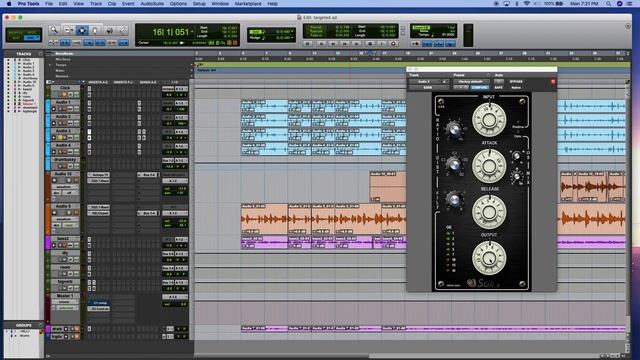Toggle visibility of Master 1 in Tracks list
The height and width of the screenshot is (360, 640).
(8, 104)
